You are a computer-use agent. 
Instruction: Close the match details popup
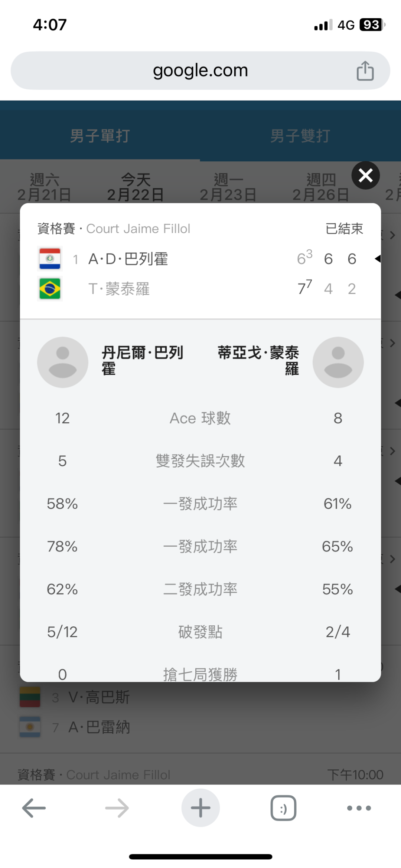click(365, 176)
